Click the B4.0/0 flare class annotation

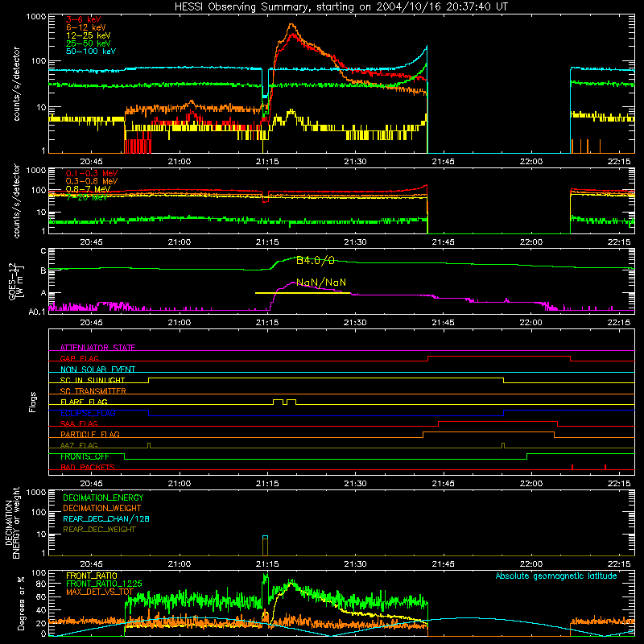pyautogui.click(x=316, y=260)
